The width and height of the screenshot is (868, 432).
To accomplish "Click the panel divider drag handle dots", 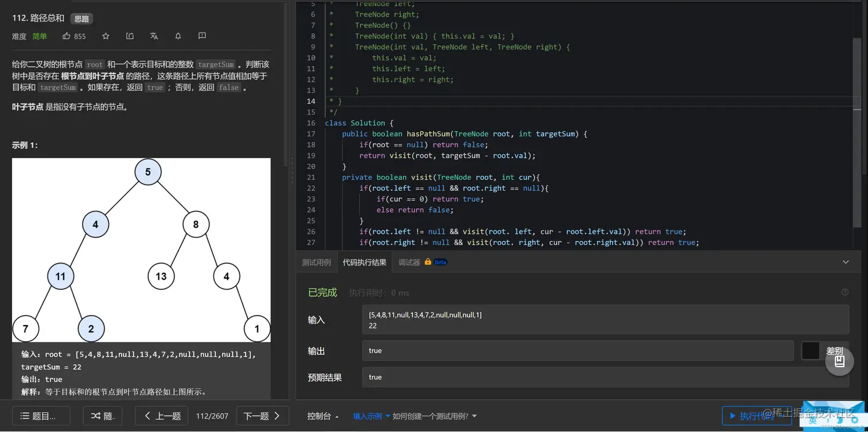I will (x=292, y=171).
